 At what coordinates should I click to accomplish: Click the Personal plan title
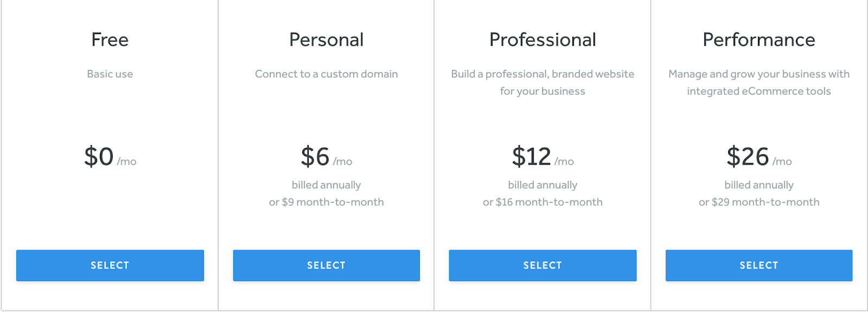tap(327, 40)
